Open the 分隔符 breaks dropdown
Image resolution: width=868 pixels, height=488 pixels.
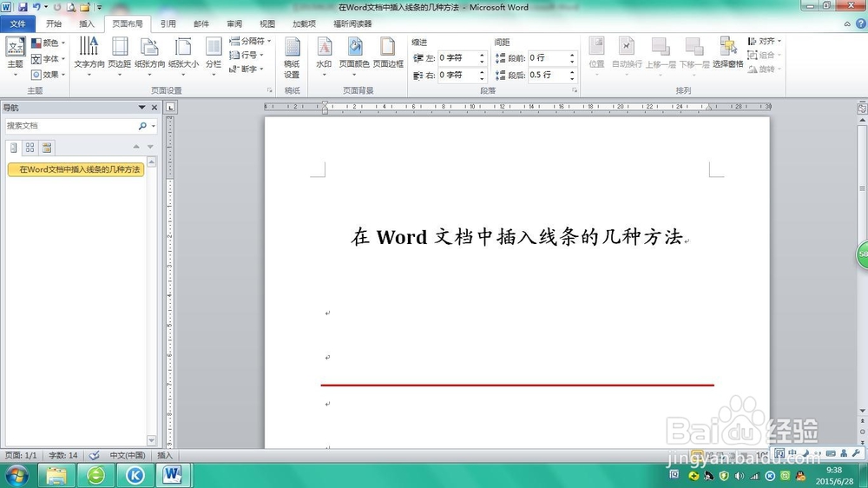tap(250, 41)
